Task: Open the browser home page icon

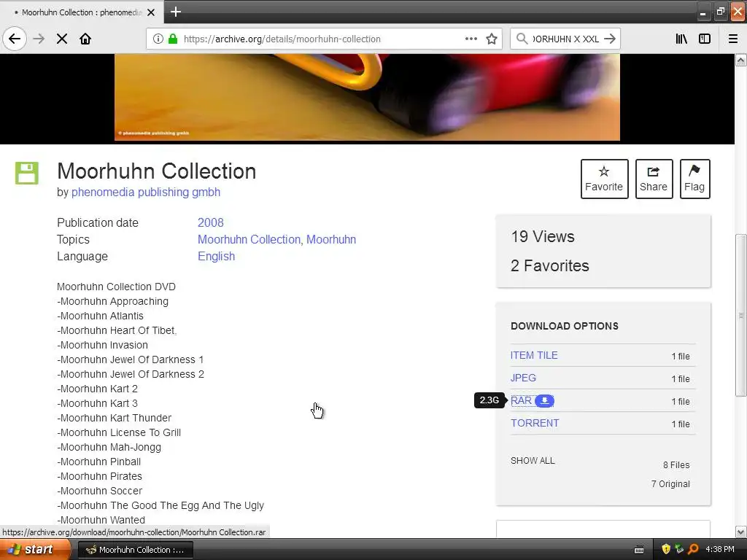Action: 85,39
